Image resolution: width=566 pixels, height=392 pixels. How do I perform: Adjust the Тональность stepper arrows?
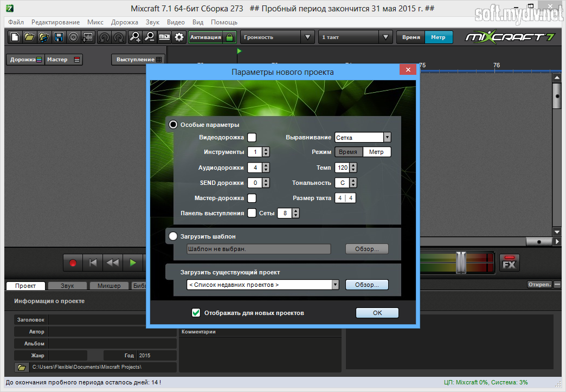(x=353, y=183)
